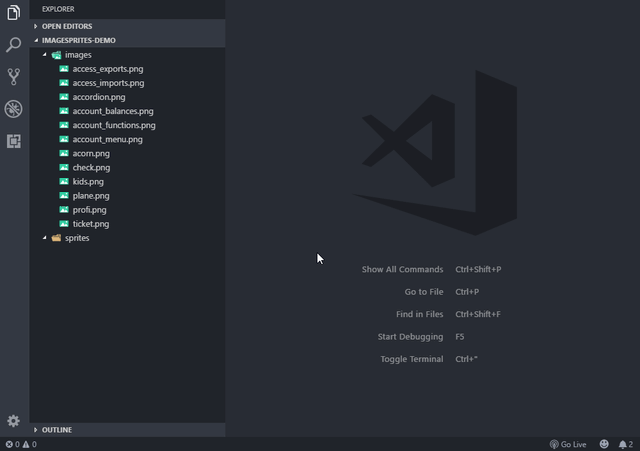Click the Go Live broadcast button
The height and width of the screenshot is (451, 640).
click(x=568, y=444)
